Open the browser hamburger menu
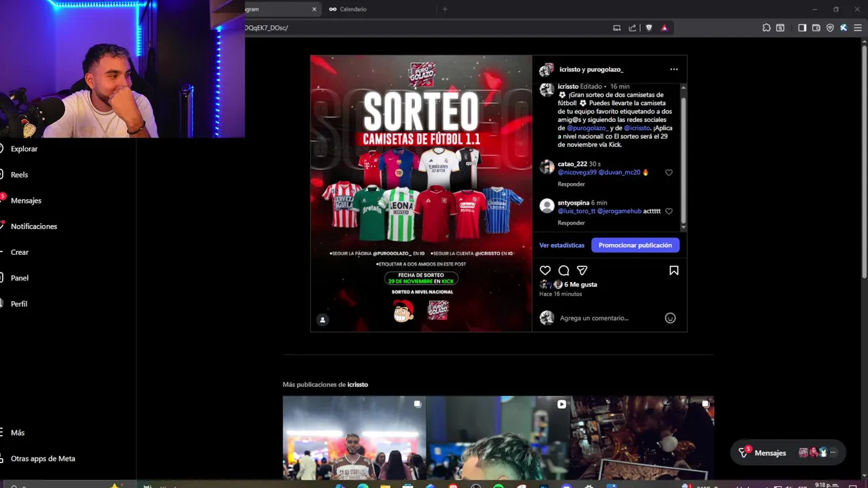The height and width of the screenshot is (488, 868). click(858, 28)
